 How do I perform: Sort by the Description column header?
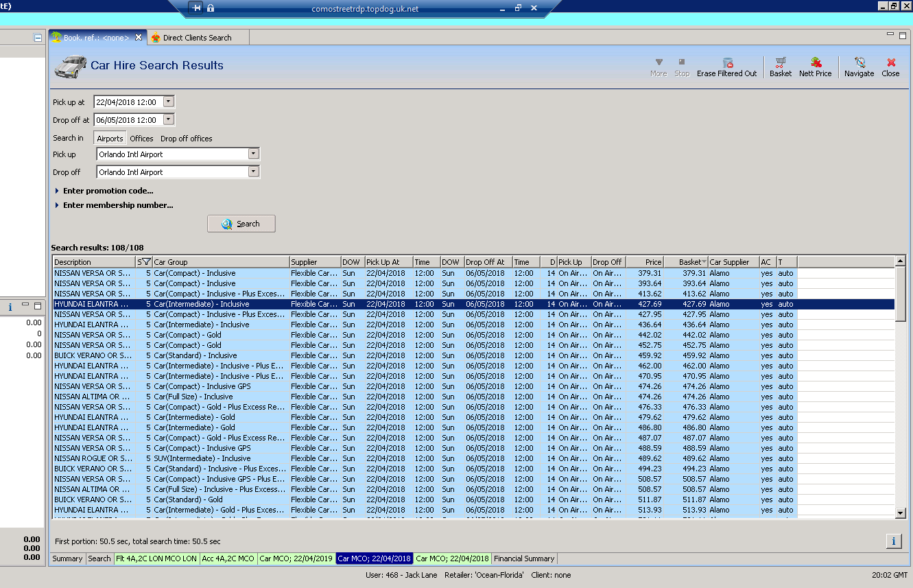94,262
